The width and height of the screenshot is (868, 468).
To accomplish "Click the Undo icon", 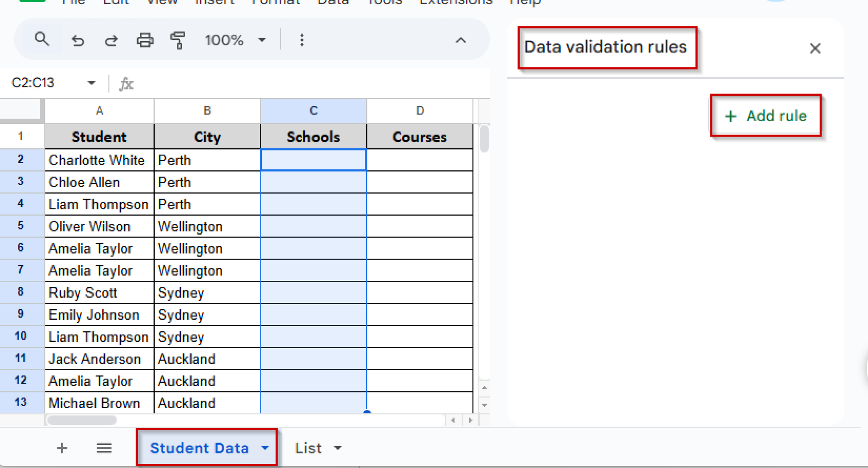I will 77,40.
